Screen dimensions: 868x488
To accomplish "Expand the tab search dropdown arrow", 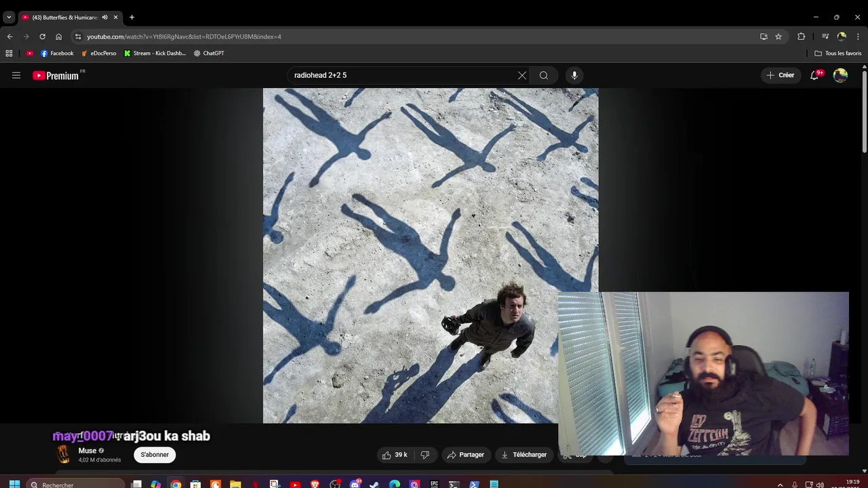I will point(9,17).
